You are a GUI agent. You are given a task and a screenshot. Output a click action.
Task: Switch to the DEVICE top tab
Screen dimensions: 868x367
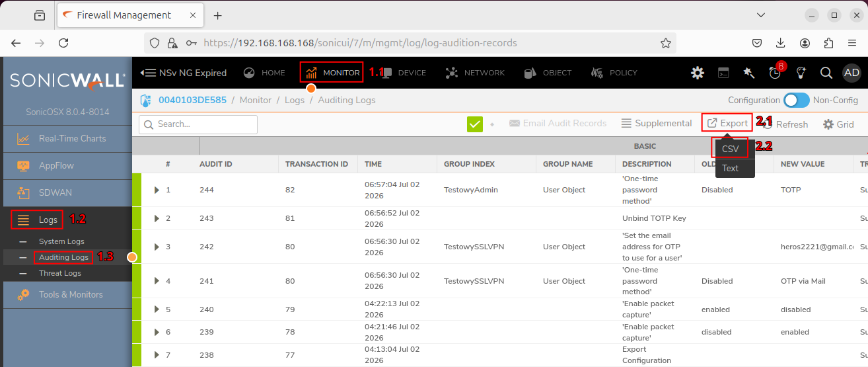[403, 73]
